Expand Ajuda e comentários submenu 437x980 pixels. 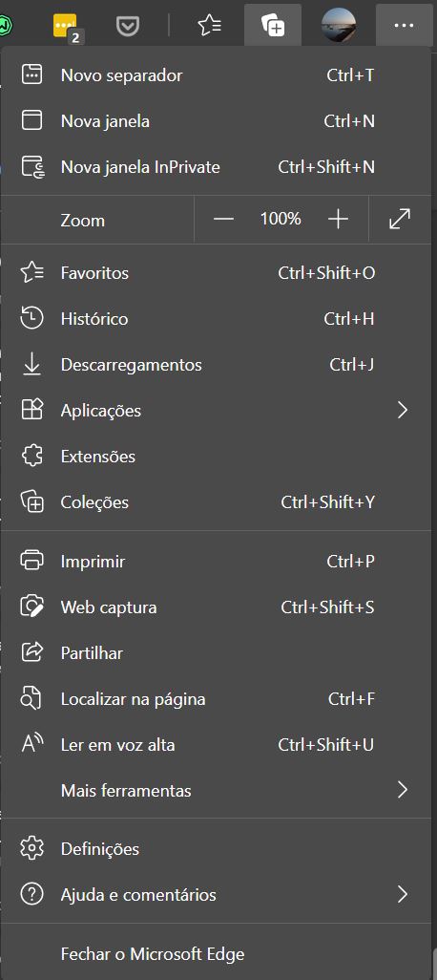(216, 894)
